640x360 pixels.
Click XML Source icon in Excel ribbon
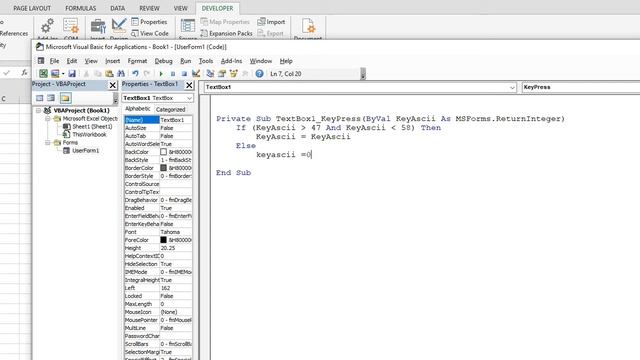(x=188, y=26)
